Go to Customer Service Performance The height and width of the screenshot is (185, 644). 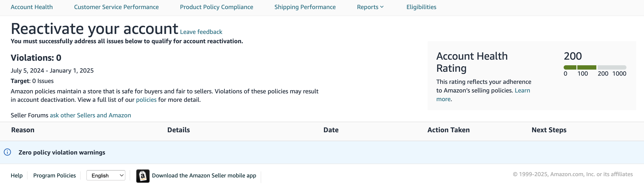point(116,7)
